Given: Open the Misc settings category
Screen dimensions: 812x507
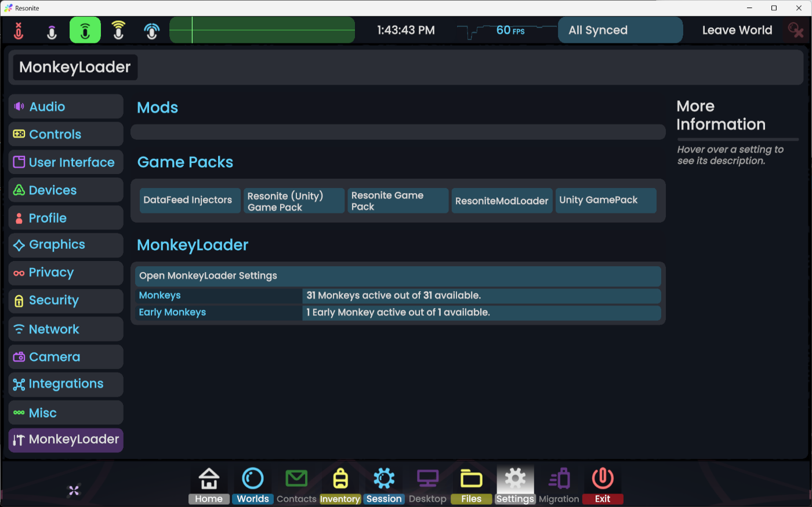Looking at the screenshot, I should click(x=66, y=412).
